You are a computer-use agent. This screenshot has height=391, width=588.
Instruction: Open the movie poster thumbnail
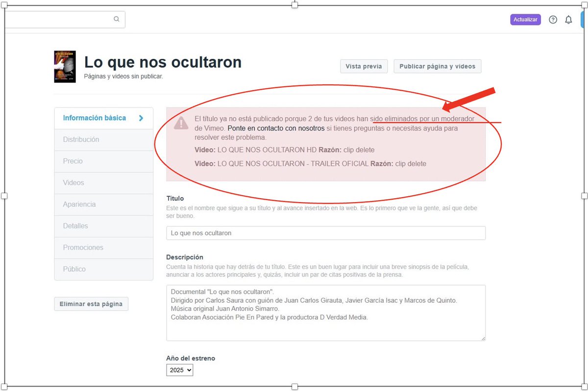[65, 67]
